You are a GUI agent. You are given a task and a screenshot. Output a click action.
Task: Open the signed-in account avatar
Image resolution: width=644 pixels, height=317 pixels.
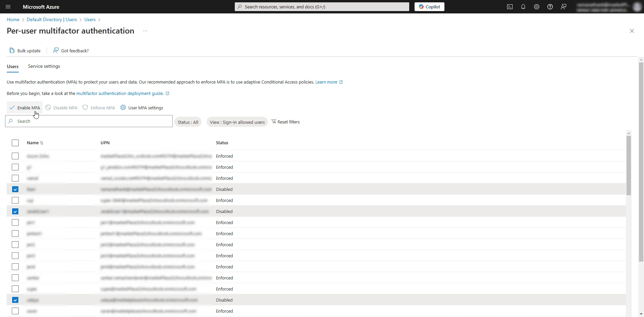(x=637, y=7)
